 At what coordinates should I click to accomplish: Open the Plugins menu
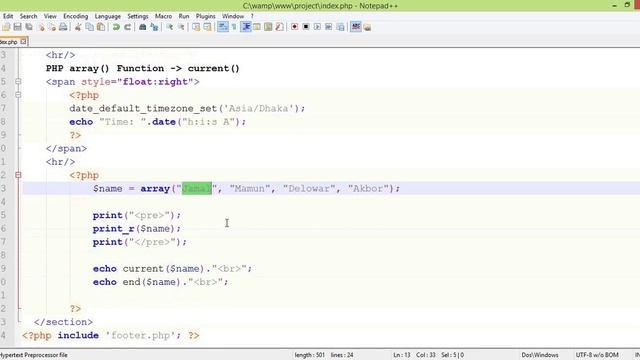pos(206,16)
